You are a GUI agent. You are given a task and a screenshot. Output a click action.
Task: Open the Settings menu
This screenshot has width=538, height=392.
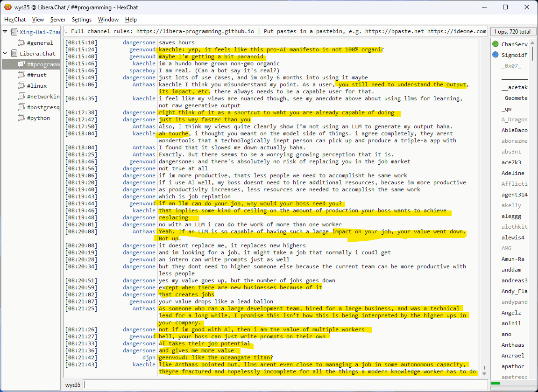tap(82, 20)
